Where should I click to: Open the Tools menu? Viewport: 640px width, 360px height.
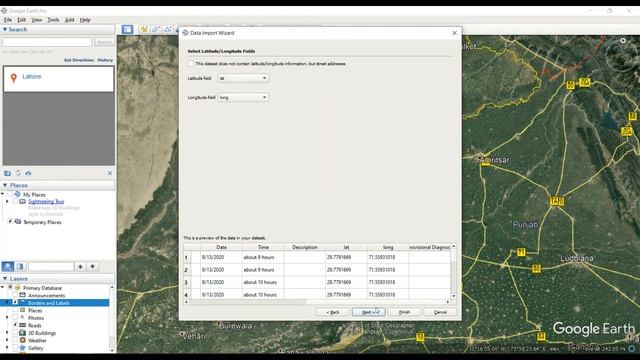click(x=53, y=20)
